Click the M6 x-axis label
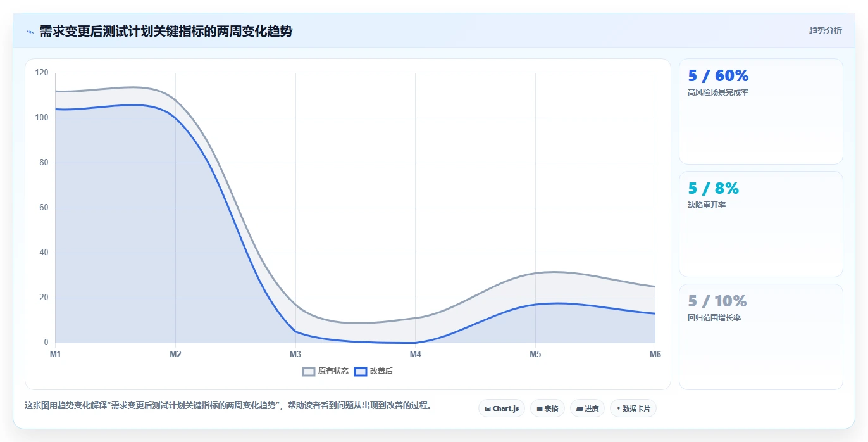Image resolution: width=868 pixels, height=442 pixels. point(655,354)
